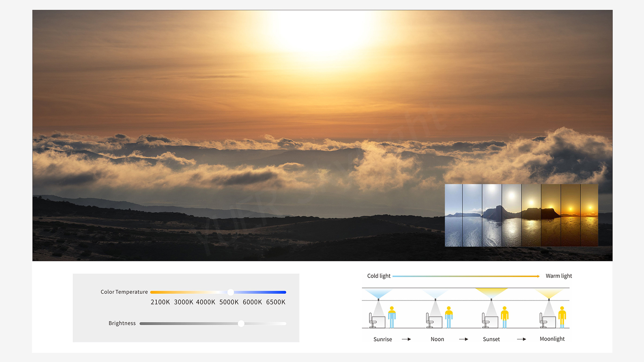Click the 2100K temperature label
Screen dimensions: 644x362
160,302
